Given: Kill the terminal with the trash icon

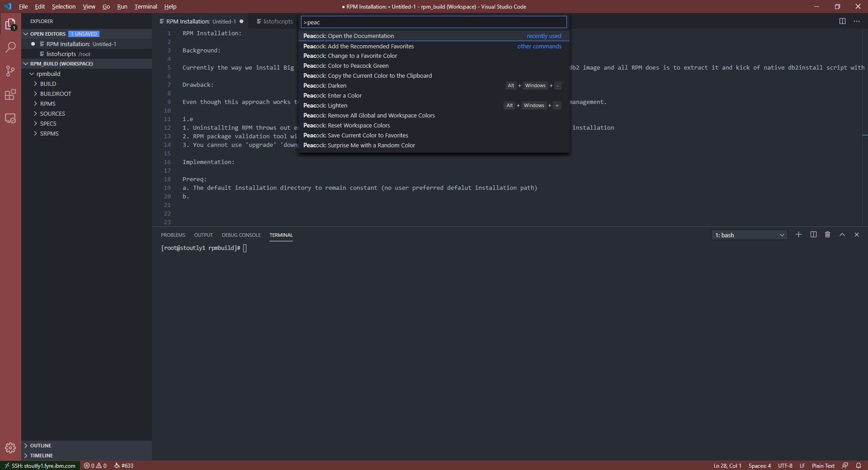Looking at the screenshot, I should 827,235.
